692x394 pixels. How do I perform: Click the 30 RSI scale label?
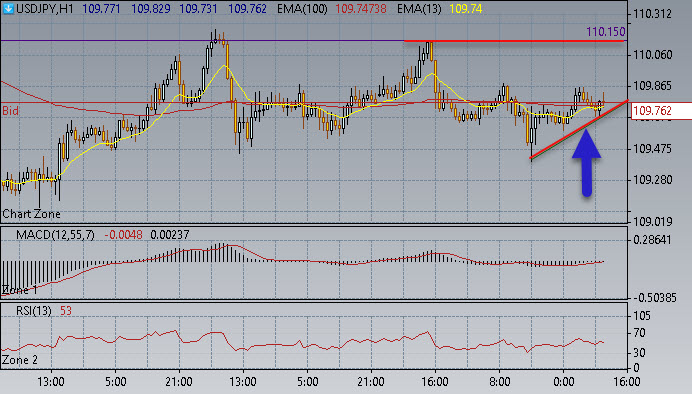(x=639, y=353)
